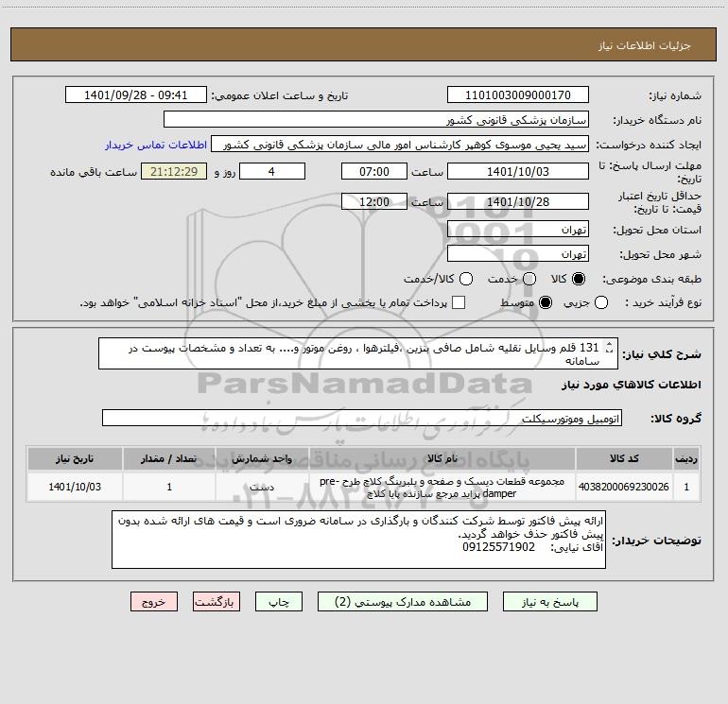Click the 07:00 time field
Image resolution: width=728 pixels, height=704 pixels.
[x=374, y=172]
